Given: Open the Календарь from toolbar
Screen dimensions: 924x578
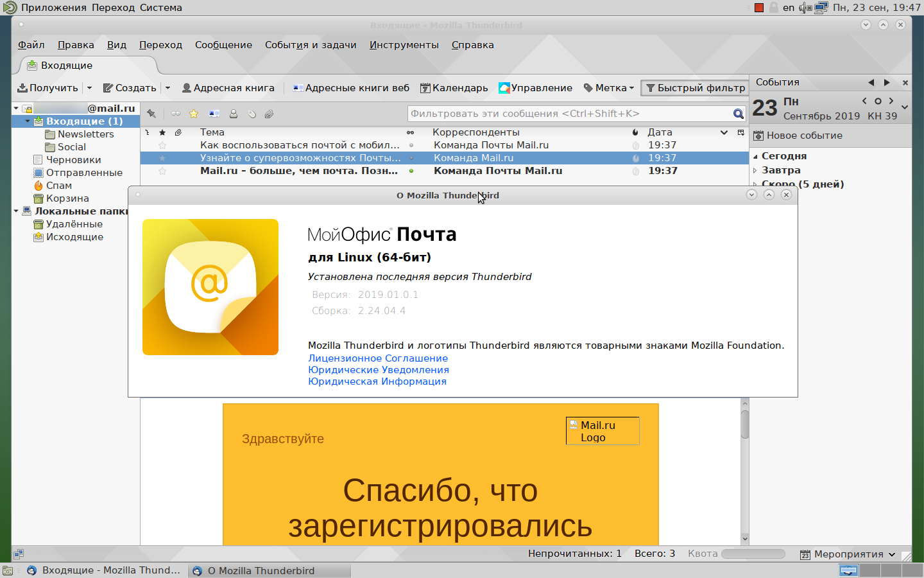Looking at the screenshot, I should pyautogui.click(x=454, y=88).
